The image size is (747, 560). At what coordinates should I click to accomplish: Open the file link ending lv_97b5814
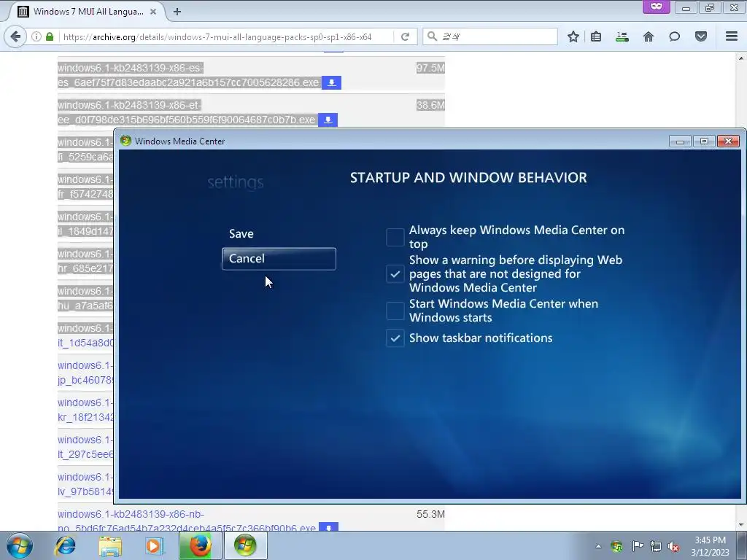coord(85,484)
